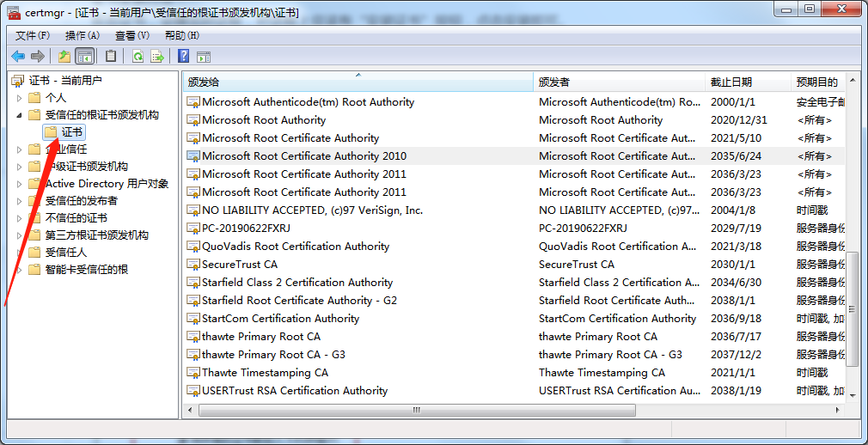Expand the 第三方根证书颁发机构 node
The height and width of the screenshot is (445, 868).
click(x=20, y=235)
